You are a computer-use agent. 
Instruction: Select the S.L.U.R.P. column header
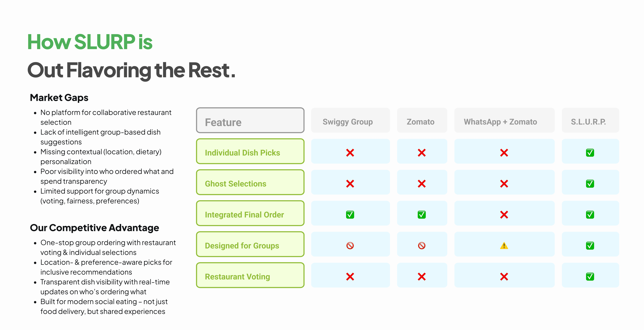click(590, 120)
